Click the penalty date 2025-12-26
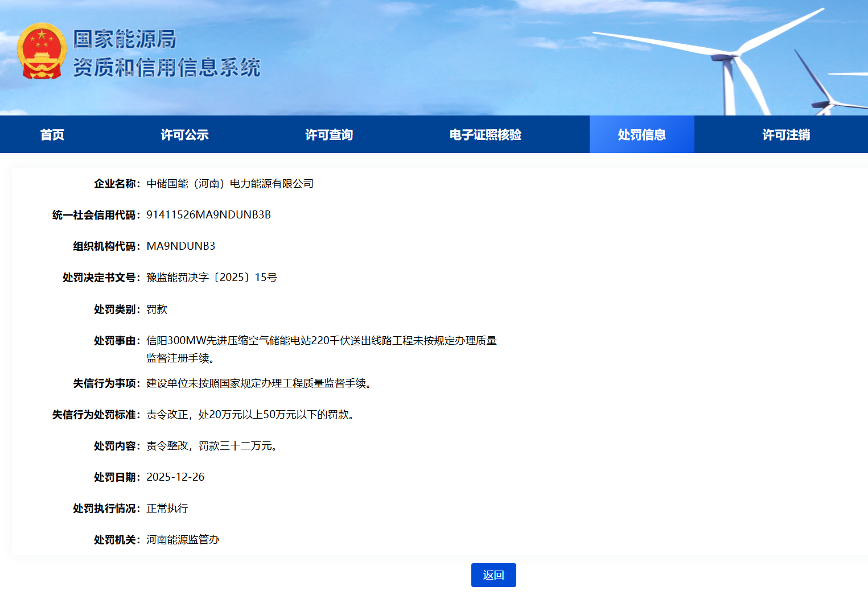This screenshot has width=868, height=595. tap(175, 477)
